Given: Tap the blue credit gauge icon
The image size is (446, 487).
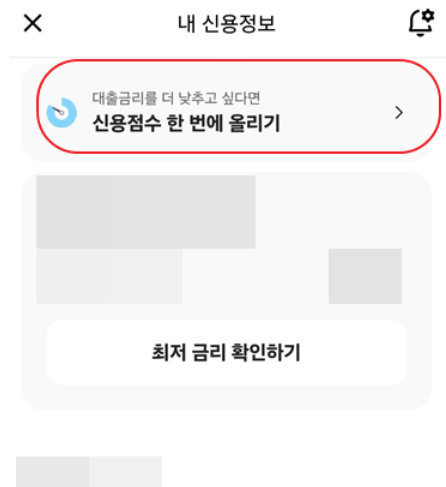Looking at the screenshot, I should (62, 112).
